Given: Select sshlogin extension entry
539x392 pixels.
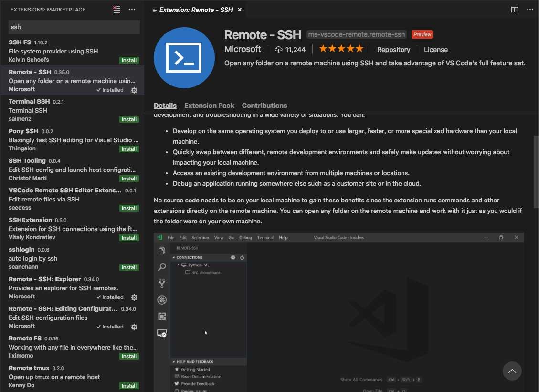Looking at the screenshot, I should [72, 257].
